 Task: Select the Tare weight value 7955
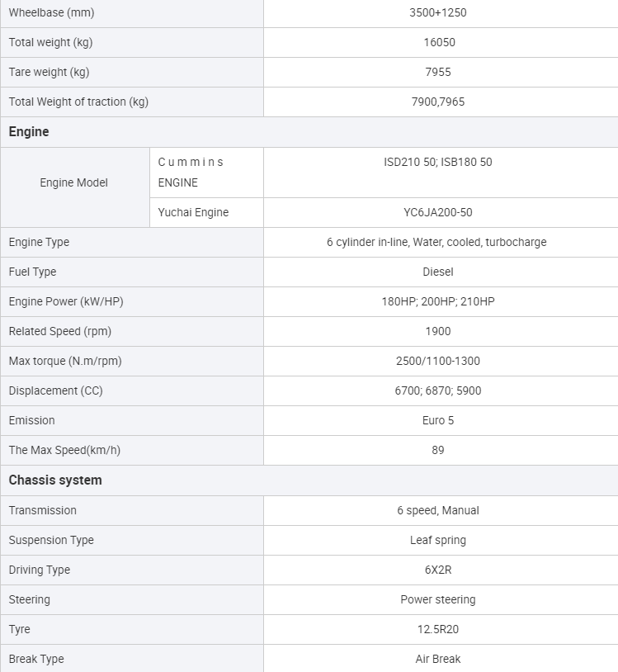coord(438,73)
